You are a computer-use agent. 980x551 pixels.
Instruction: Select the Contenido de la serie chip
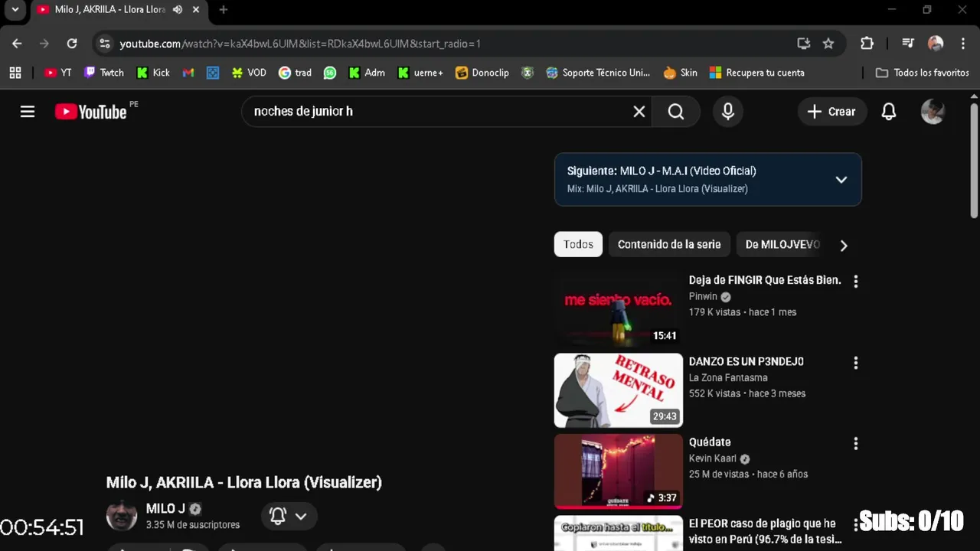[x=669, y=244]
